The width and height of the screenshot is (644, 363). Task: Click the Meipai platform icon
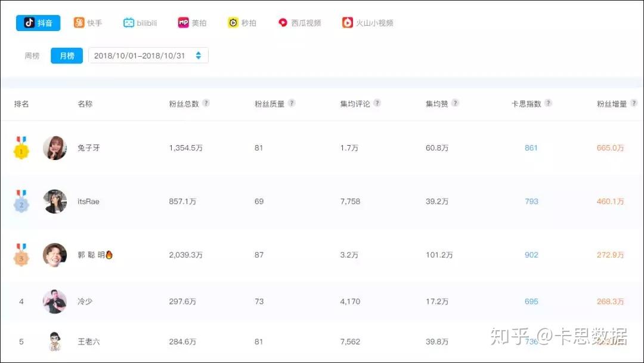(183, 23)
